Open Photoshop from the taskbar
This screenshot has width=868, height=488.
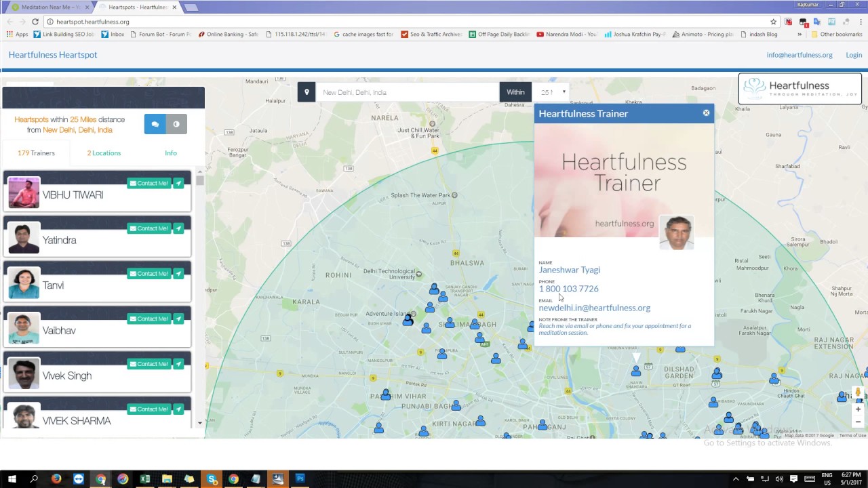(x=300, y=479)
